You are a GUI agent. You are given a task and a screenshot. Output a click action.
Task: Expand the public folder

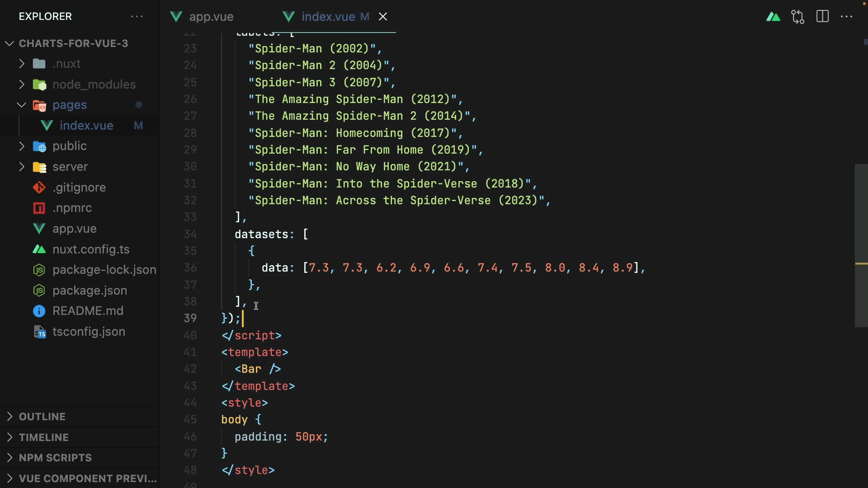click(21, 146)
